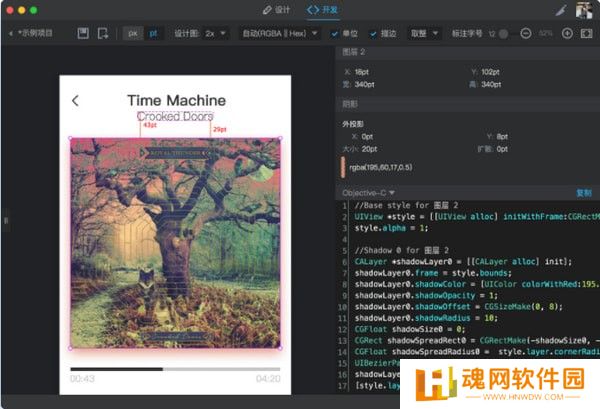Switch the unit toggle to pt
This screenshot has height=409, width=600.
coord(153,33)
